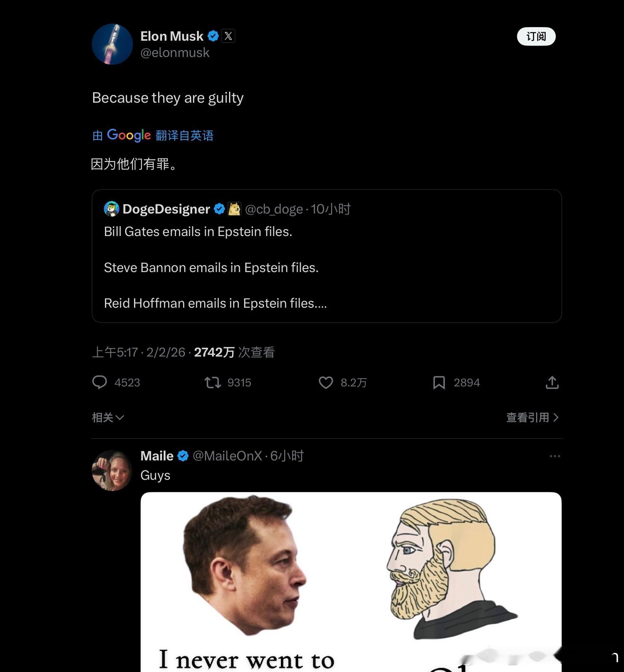Viewport: 624px width, 672px height.
Task: Click the @elonmusk handle
Action: click(x=175, y=53)
